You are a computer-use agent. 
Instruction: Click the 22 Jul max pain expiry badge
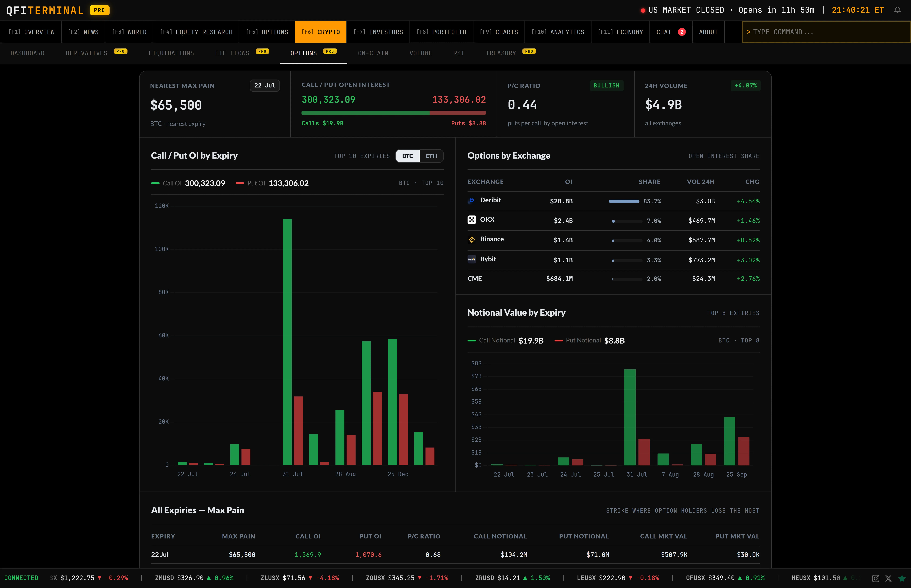pyautogui.click(x=265, y=86)
